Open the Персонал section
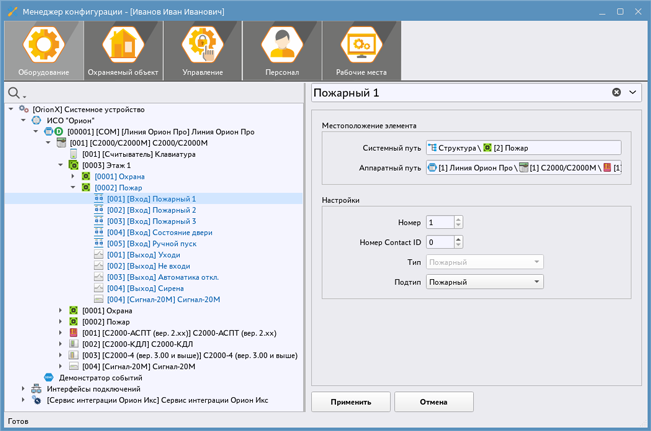 (x=281, y=50)
